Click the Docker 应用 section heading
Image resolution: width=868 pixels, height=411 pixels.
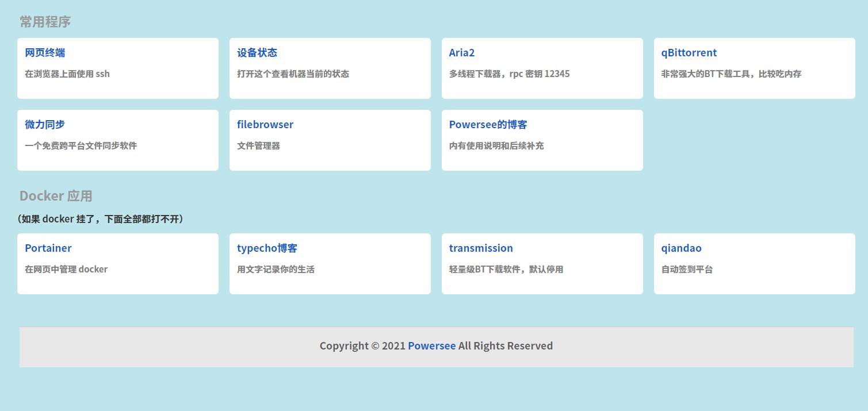pyautogui.click(x=56, y=196)
